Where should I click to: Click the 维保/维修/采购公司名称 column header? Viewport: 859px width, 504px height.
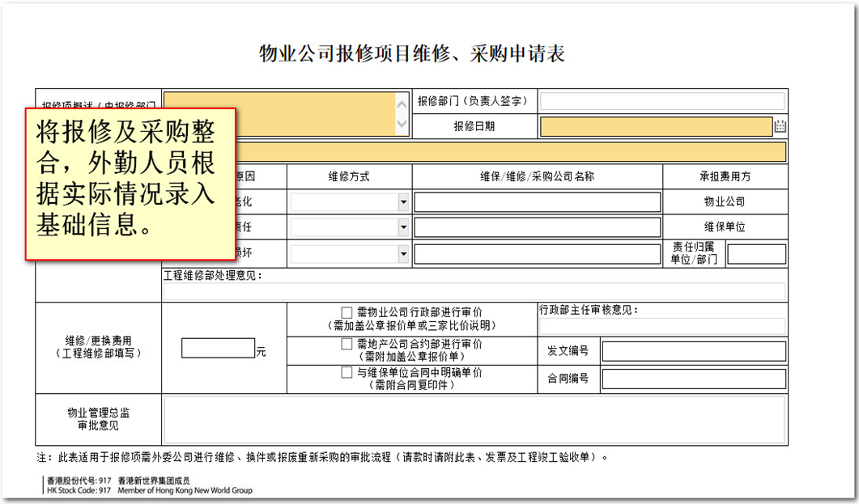[x=537, y=176]
